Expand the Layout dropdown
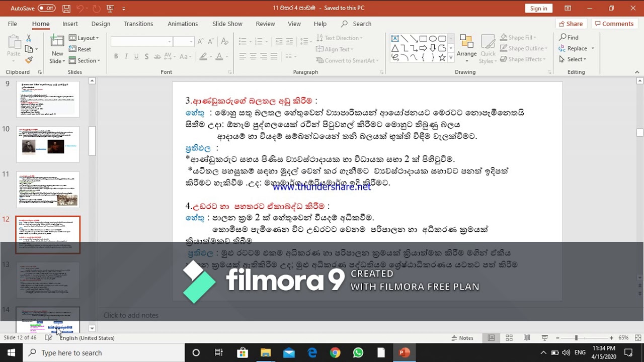This screenshot has width=644, height=362. (84, 38)
